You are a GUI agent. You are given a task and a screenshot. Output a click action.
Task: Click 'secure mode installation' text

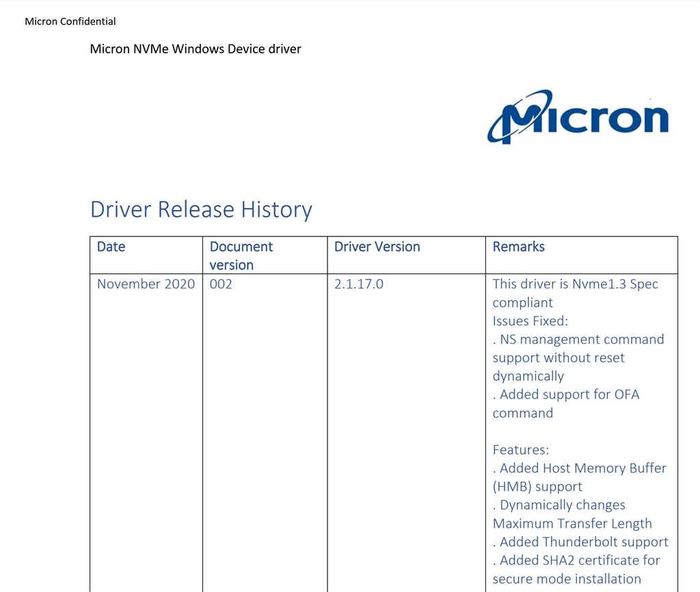pos(567,578)
